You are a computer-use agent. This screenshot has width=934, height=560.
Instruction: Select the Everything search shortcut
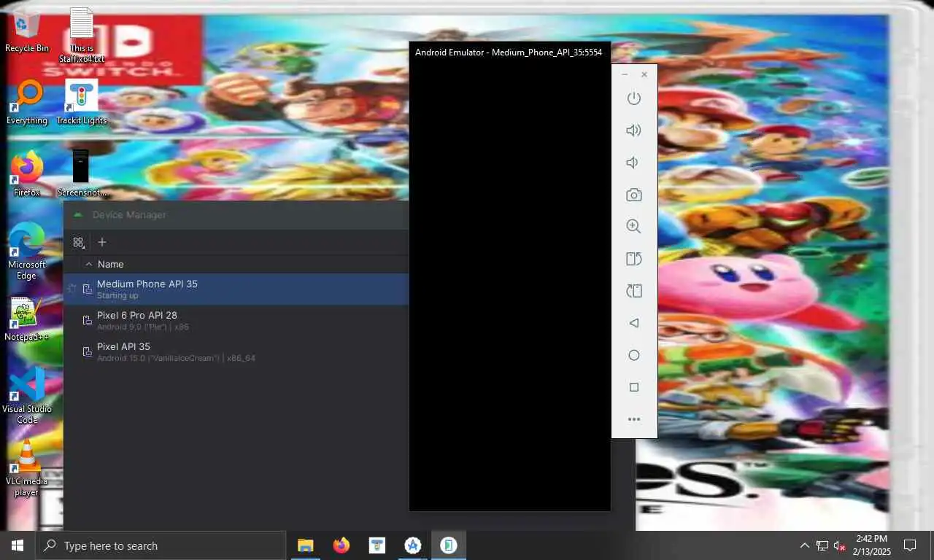27,103
